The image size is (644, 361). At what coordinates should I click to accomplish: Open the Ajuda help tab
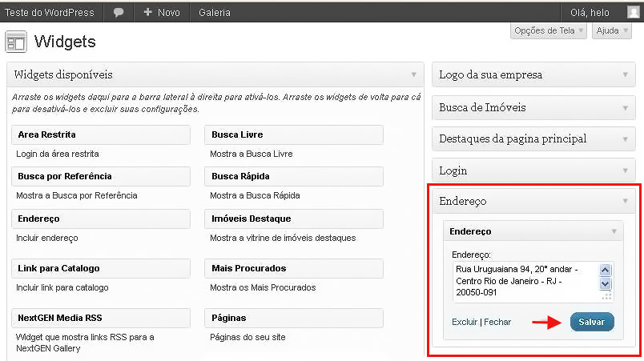(x=611, y=30)
